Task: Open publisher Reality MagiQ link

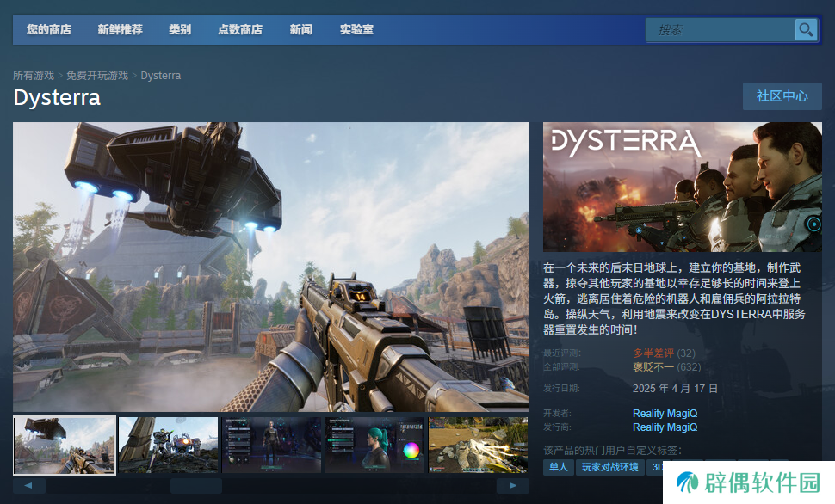Action: tap(665, 427)
